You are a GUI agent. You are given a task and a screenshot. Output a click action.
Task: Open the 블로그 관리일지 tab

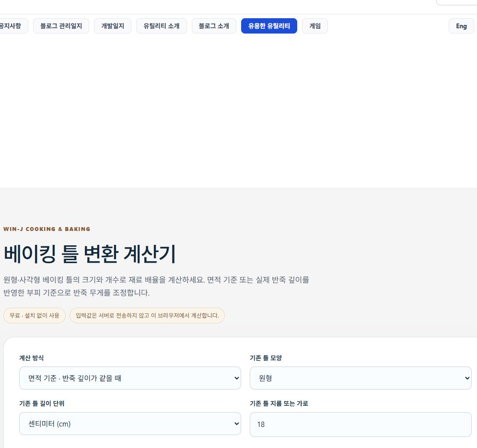tap(61, 26)
